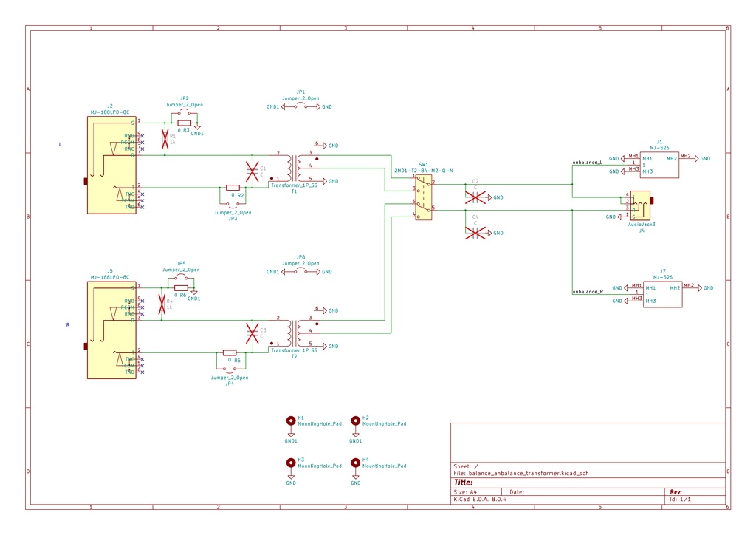The width and height of the screenshot is (756, 535).
Task: Click the crossed-out capacitor C4
Action: tap(475, 234)
